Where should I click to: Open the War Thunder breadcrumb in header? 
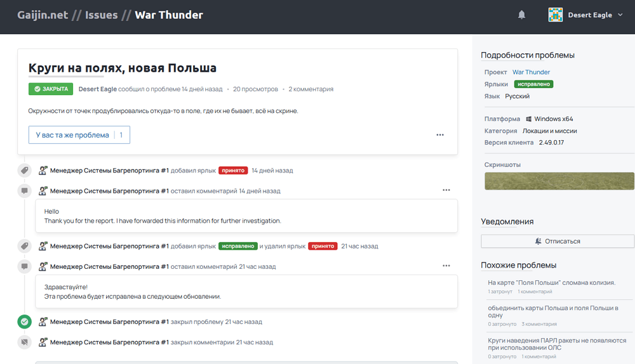click(169, 15)
